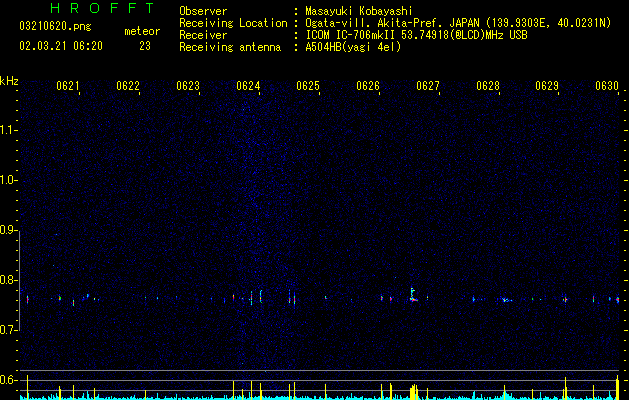Image resolution: width=629 pixels, height=400 pixels.
Task: Click the 0626 time marker
Action: click(368, 86)
